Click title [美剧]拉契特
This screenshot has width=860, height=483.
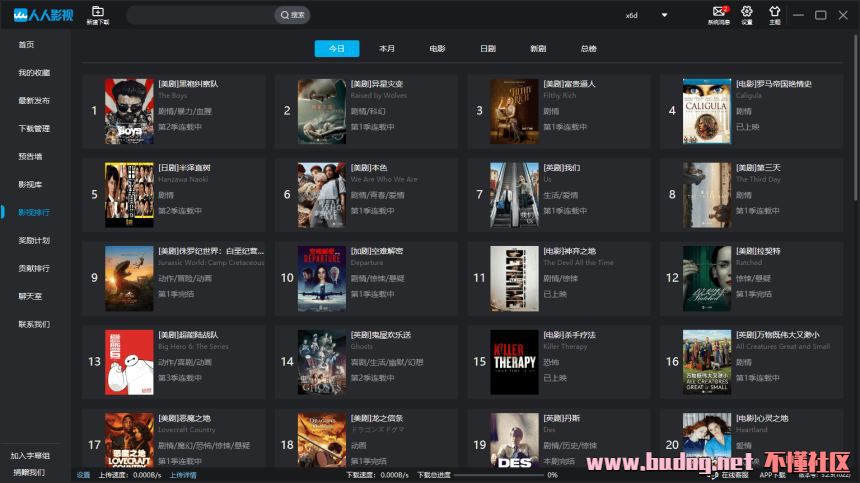coord(758,251)
